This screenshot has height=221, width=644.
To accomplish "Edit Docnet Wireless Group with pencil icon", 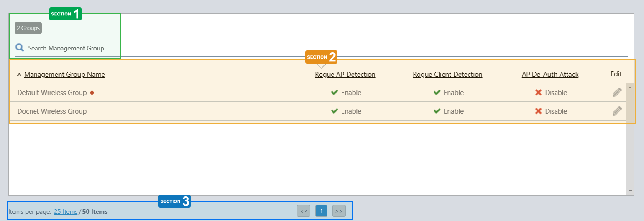I will point(617,111).
